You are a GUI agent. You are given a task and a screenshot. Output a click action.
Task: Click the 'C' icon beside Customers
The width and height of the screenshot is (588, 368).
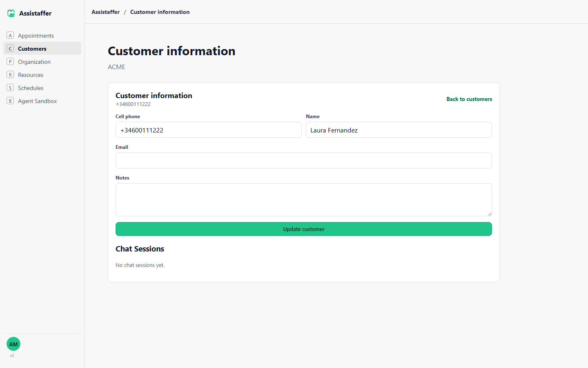[10, 49]
